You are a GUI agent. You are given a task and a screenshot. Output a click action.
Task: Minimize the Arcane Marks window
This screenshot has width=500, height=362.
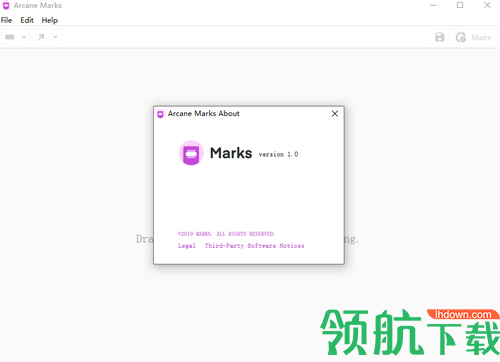click(x=433, y=5)
